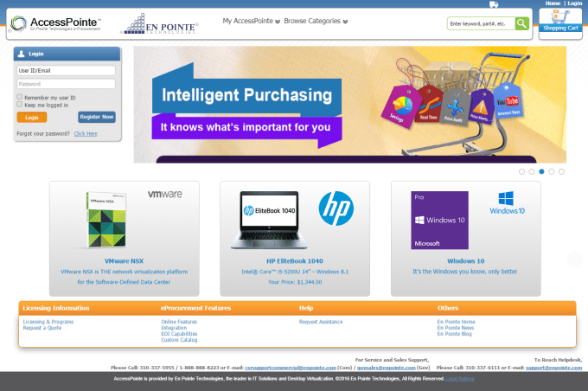This screenshot has width=588, height=391.
Task: Click the govsales@enpointe.com email link
Action: (387, 368)
